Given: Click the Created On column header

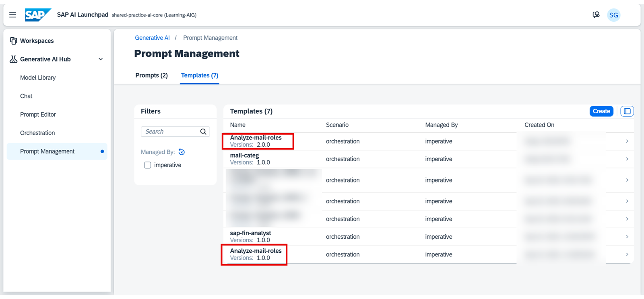Looking at the screenshot, I should 539,125.
